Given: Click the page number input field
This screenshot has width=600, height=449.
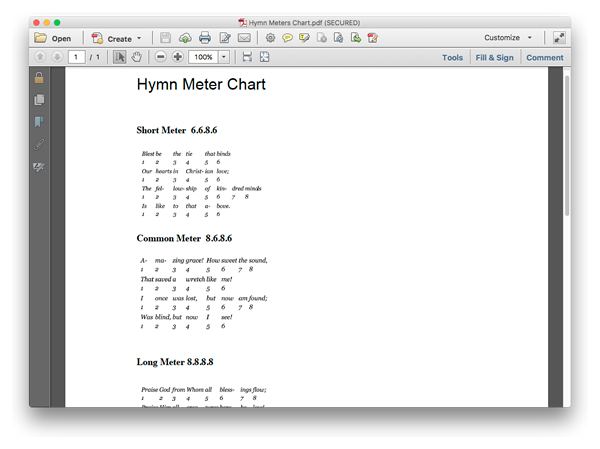Looking at the screenshot, I should 77,57.
